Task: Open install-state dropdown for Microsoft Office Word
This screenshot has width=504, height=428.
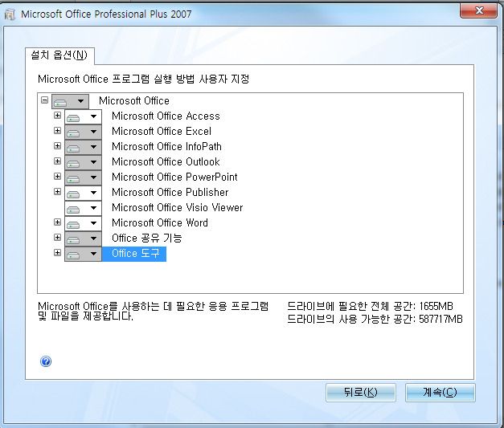Action: pyautogui.click(x=84, y=223)
